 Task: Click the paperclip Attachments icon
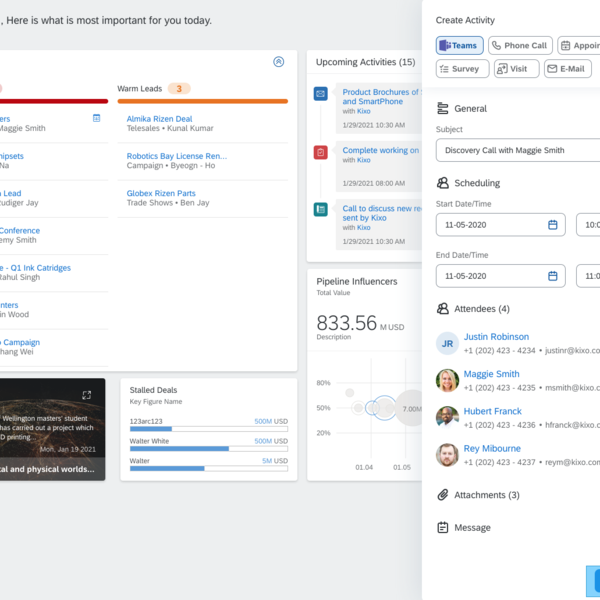[443, 495]
